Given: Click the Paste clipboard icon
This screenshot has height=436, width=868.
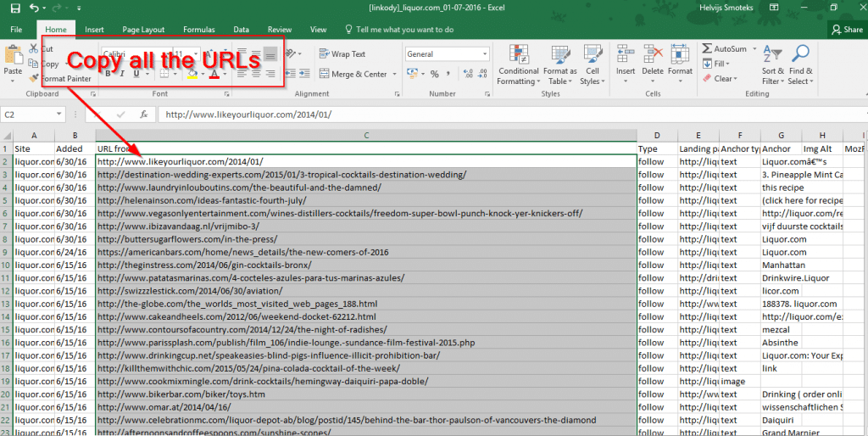Looking at the screenshot, I should click(13, 55).
